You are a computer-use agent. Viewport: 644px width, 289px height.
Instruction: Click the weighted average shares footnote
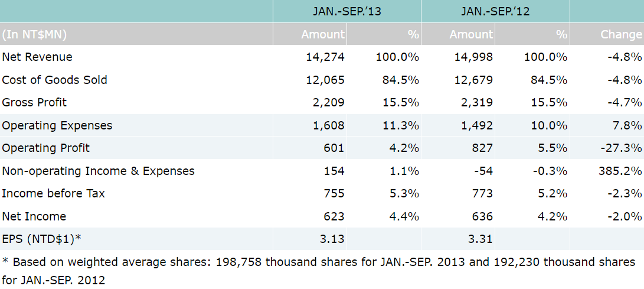tap(319, 270)
